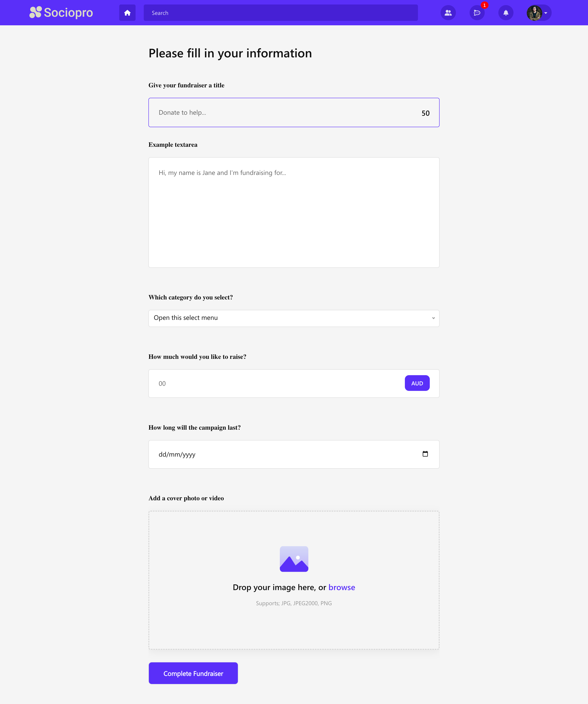Click the user profile avatar
The width and height of the screenshot is (588, 704).
point(534,13)
